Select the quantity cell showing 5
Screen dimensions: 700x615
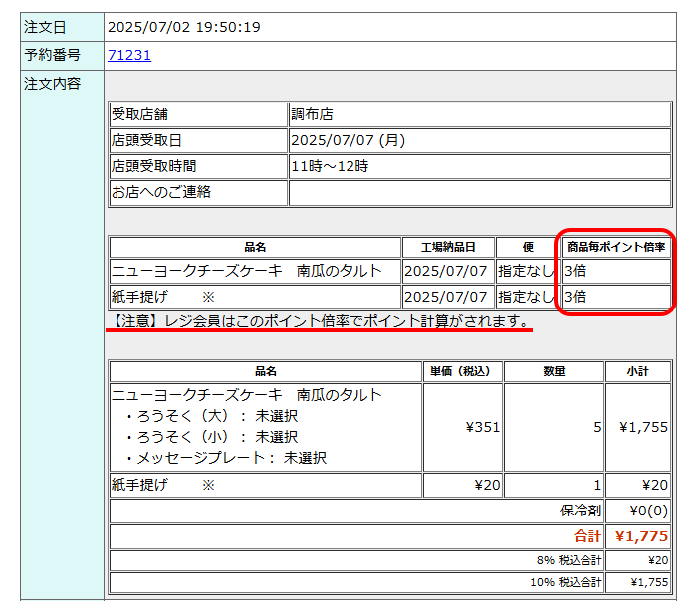click(x=597, y=427)
